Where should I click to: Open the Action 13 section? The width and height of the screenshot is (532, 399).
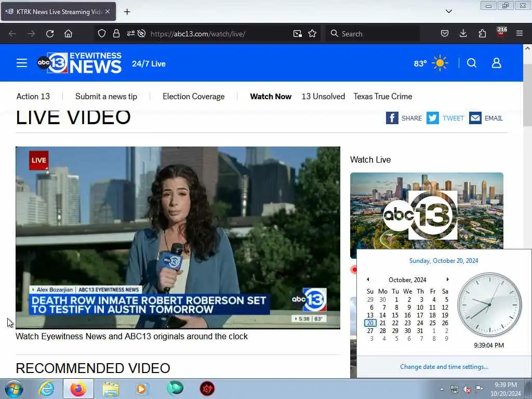coord(33,96)
